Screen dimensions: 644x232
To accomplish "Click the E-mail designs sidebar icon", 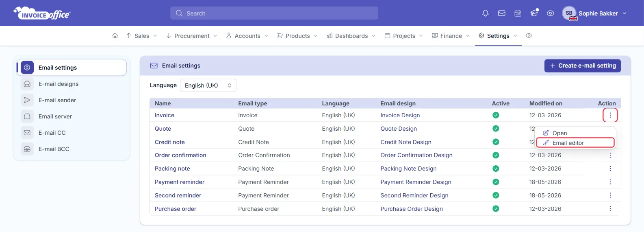I will point(27,84).
